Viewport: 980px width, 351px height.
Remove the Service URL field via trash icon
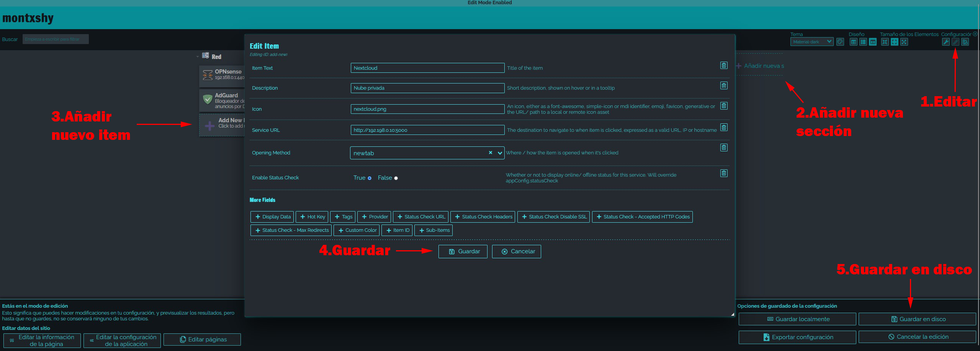(724, 127)
